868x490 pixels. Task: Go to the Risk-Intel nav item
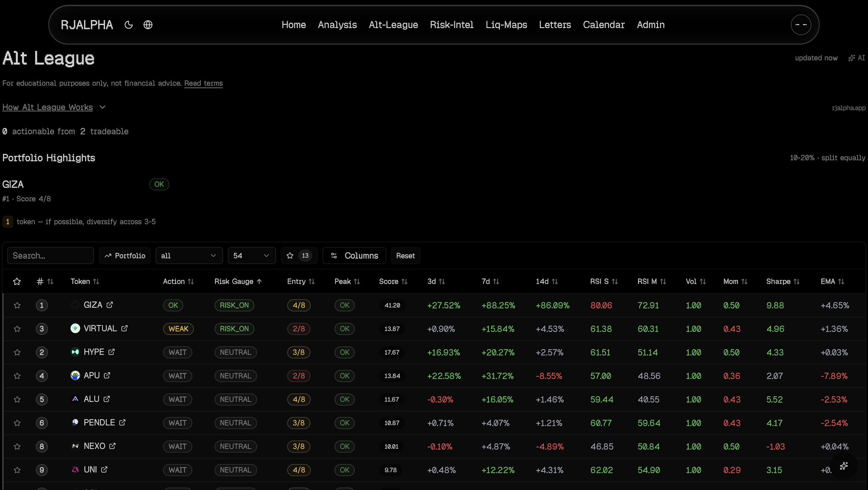[451, 25]
